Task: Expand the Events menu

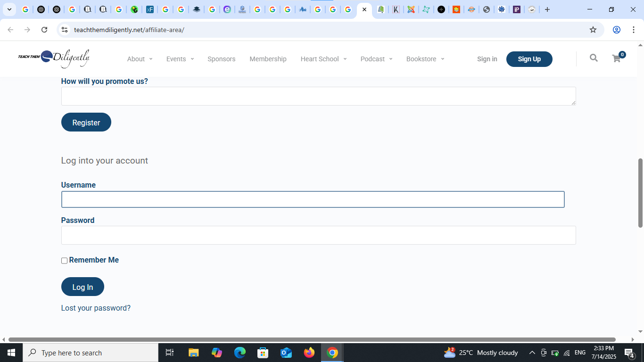Action: click(x=180, y=59)
